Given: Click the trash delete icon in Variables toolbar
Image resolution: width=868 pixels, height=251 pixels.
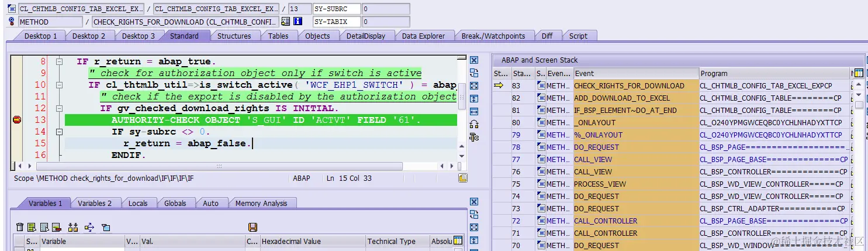Looking at the screenshot, I should [x=20, y=228].
